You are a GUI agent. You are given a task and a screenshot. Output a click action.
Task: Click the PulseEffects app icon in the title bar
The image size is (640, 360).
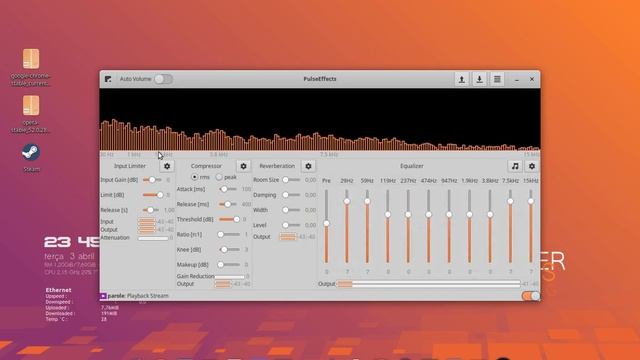tap(108, 79)
